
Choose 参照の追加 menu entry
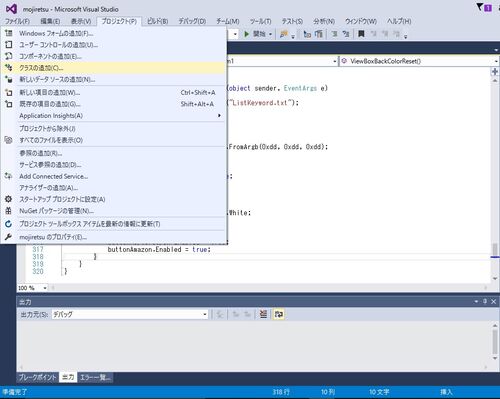point(113,153)
